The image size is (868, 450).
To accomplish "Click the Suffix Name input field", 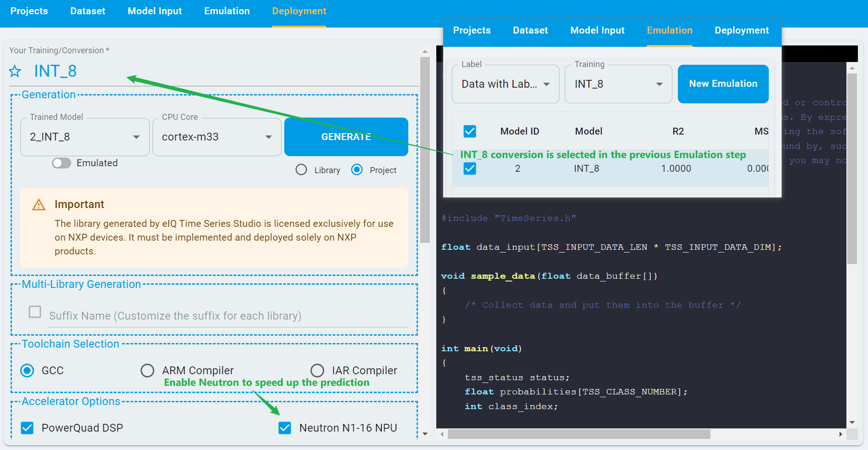I will click(228, 316).
